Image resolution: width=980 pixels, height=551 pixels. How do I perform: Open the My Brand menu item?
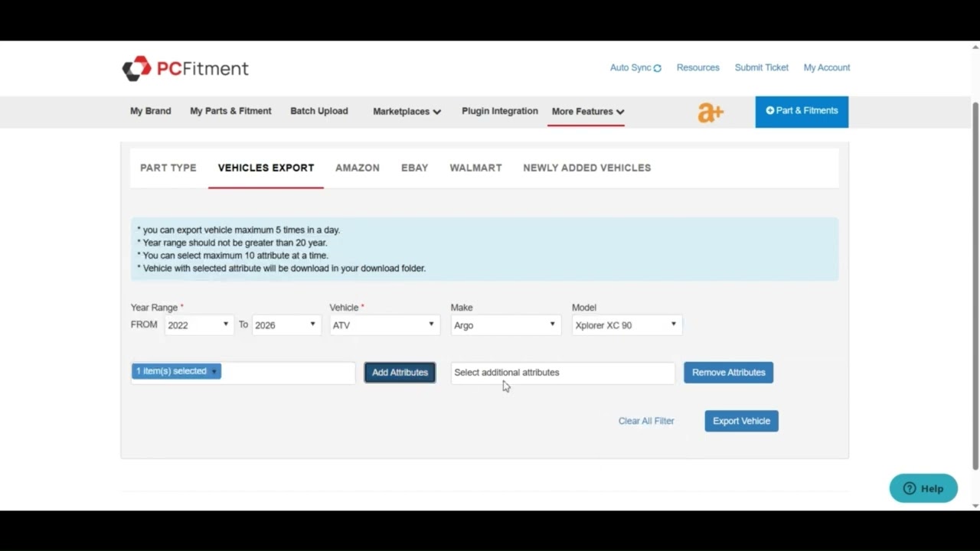(x=151, y=111)
